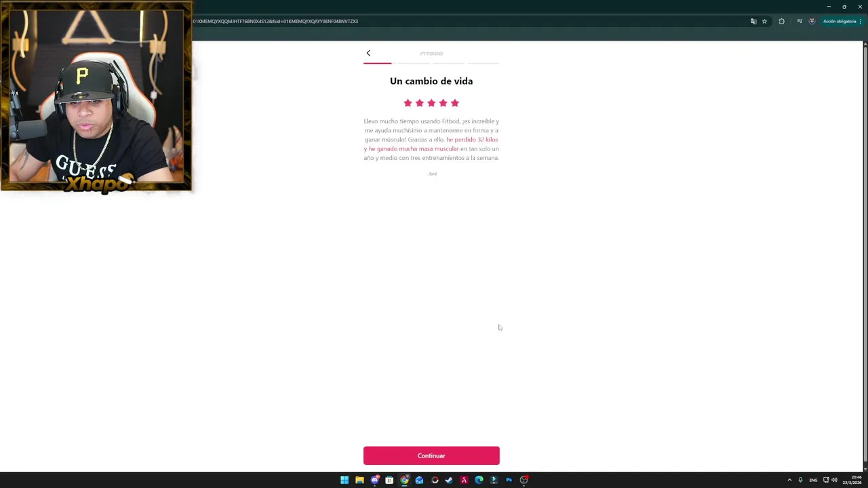Open Microsoft Edge from the taskbar

click(x=479, y=480)
